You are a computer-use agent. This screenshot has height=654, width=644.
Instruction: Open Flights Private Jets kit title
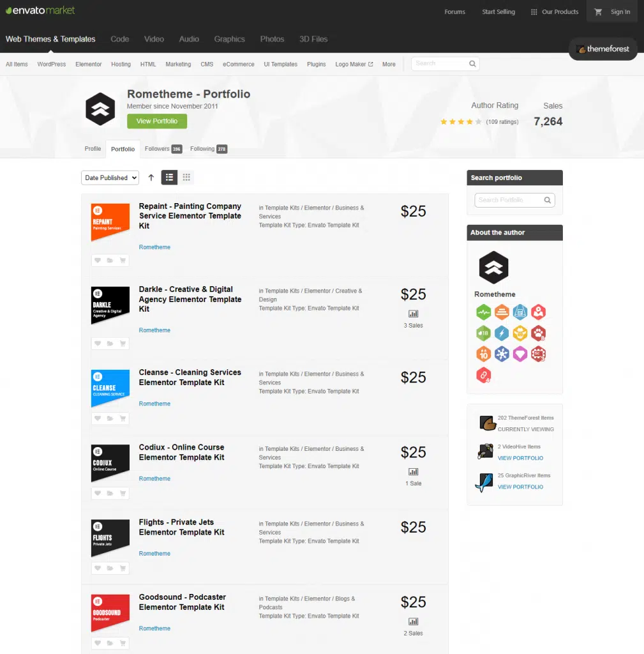(x=181, y=527)
